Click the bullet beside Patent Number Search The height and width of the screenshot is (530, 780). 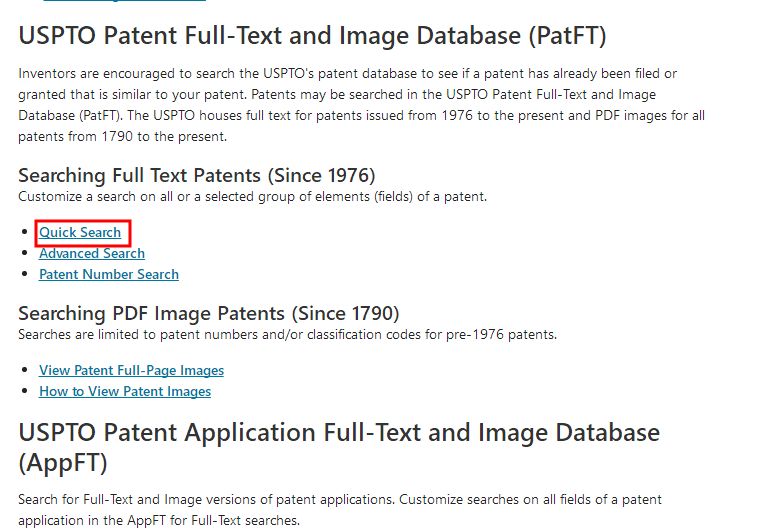25,274
